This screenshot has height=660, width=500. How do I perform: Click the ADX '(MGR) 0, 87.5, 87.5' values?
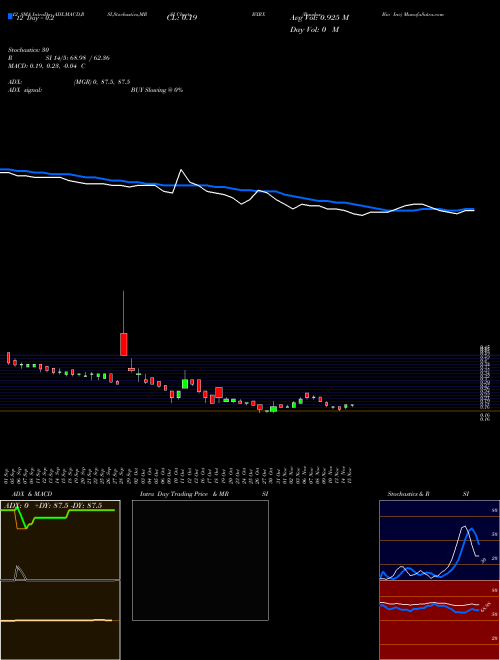point(102,82)
